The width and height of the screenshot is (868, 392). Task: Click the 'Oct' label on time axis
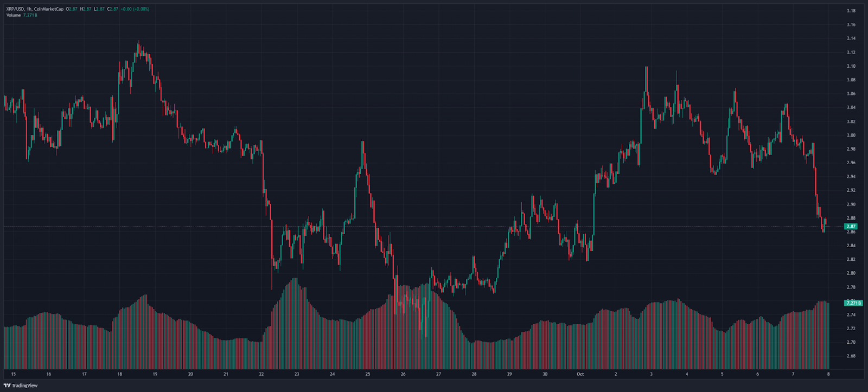[x=580, y=374]
